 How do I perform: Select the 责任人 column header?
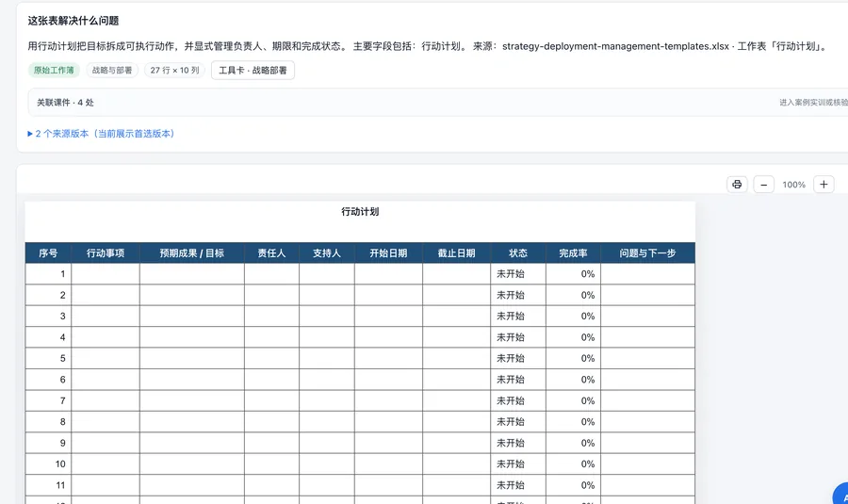pos(271,253)
